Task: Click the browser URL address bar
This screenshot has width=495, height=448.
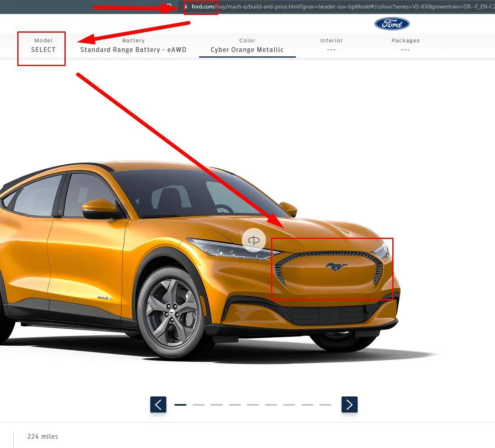Action: [x=336, y=6]
